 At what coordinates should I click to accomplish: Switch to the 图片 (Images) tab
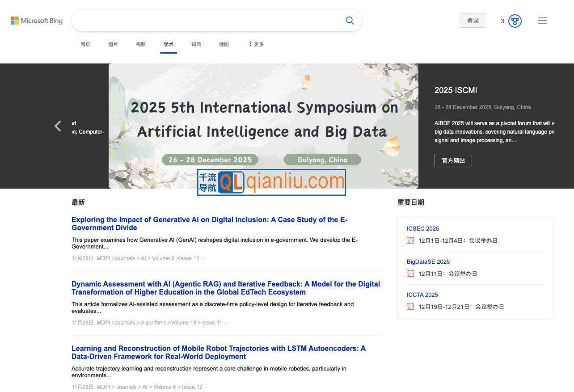tap(113, 44)
